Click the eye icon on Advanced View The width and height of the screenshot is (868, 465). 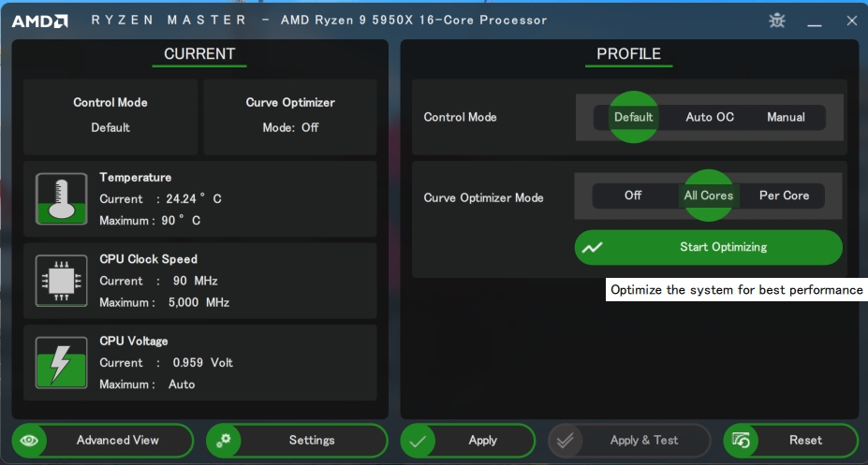click(x=31, y=441)
